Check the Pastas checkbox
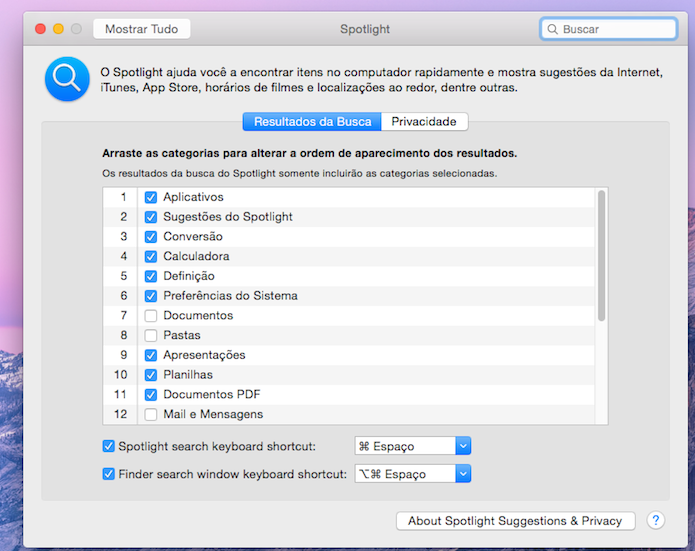 click(151, 335)
